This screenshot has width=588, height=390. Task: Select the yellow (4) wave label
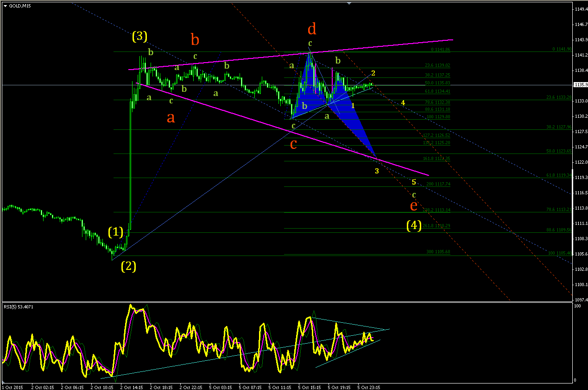click(414, 226)
